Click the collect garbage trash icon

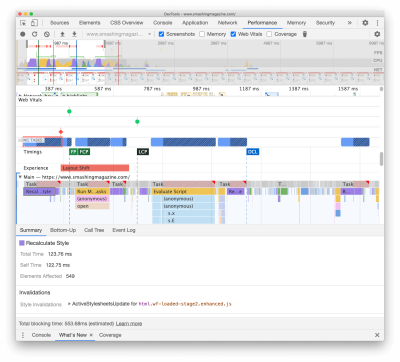click(305, 34)
